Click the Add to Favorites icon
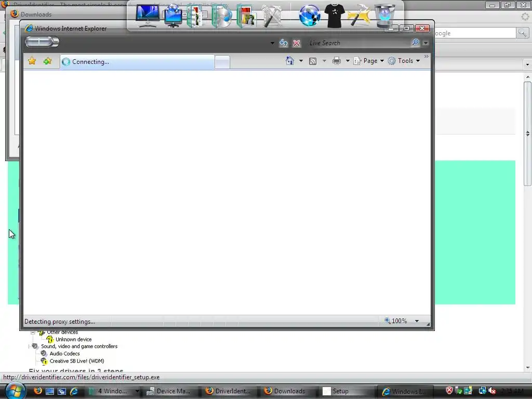Screen dimensions: 532x399 click(x=47, y=61)
